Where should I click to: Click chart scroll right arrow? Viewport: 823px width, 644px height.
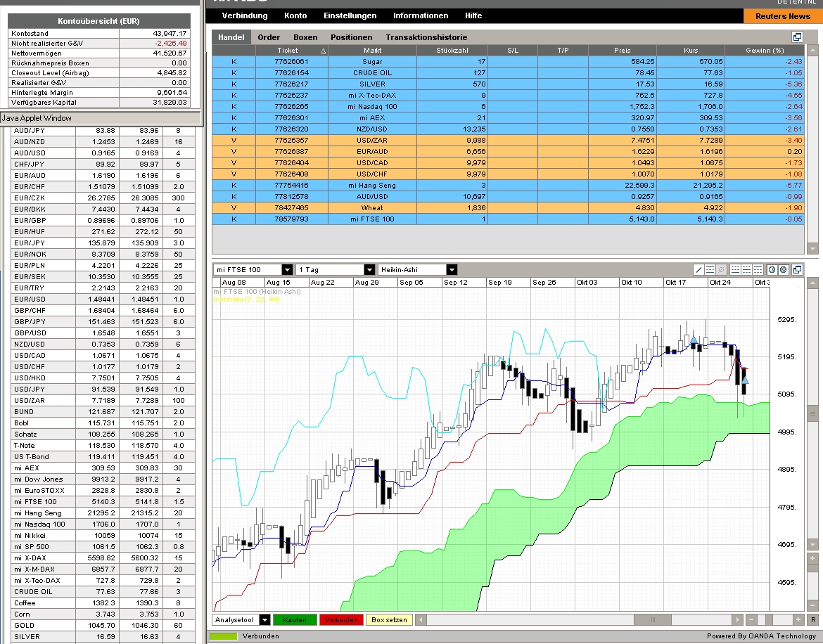tap(737, 620)
